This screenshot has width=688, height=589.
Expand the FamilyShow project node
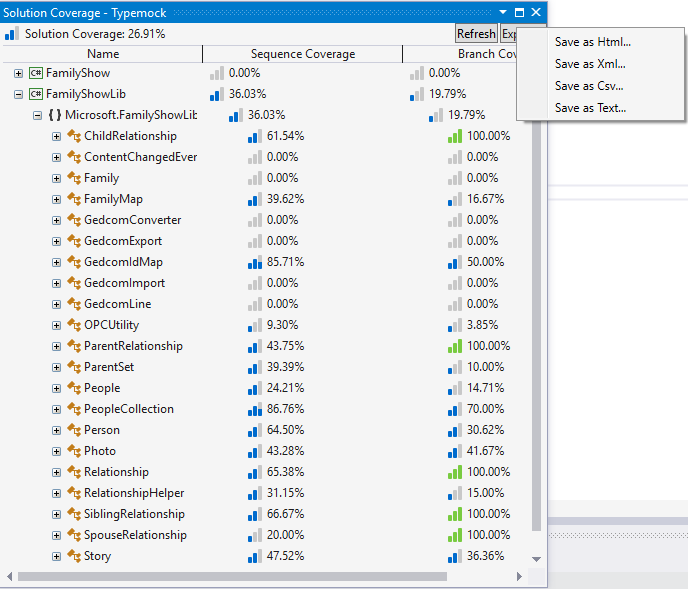18,73
